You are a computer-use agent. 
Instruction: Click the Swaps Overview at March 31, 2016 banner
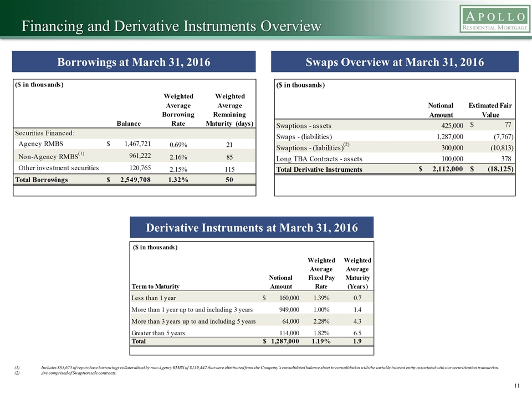[395, 62]
